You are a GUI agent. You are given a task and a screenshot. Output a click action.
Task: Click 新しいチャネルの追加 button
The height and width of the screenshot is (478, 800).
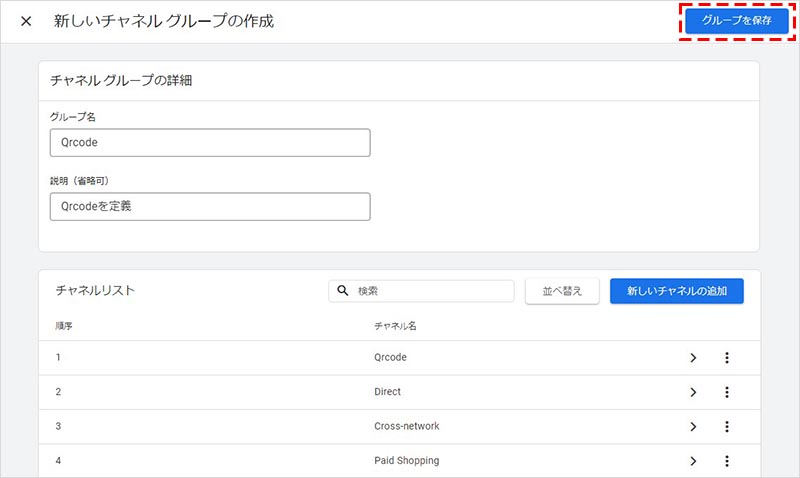click(x=676, y=291)
